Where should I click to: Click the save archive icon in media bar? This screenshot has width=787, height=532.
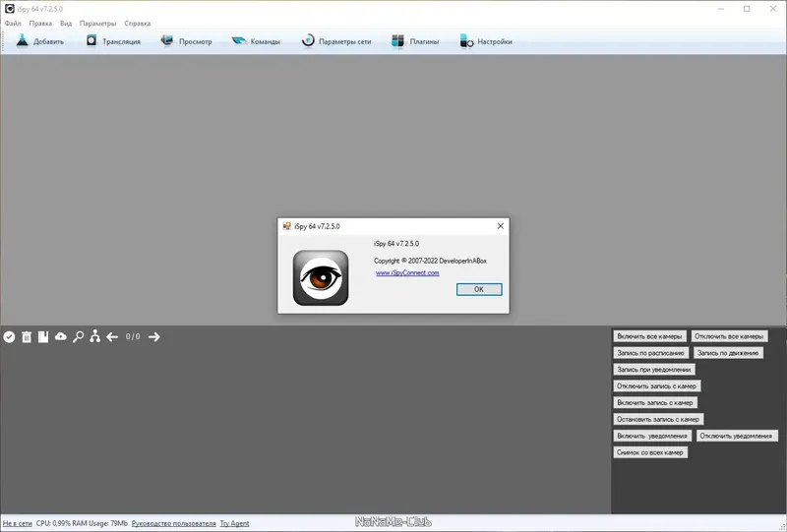pos(43,336)
